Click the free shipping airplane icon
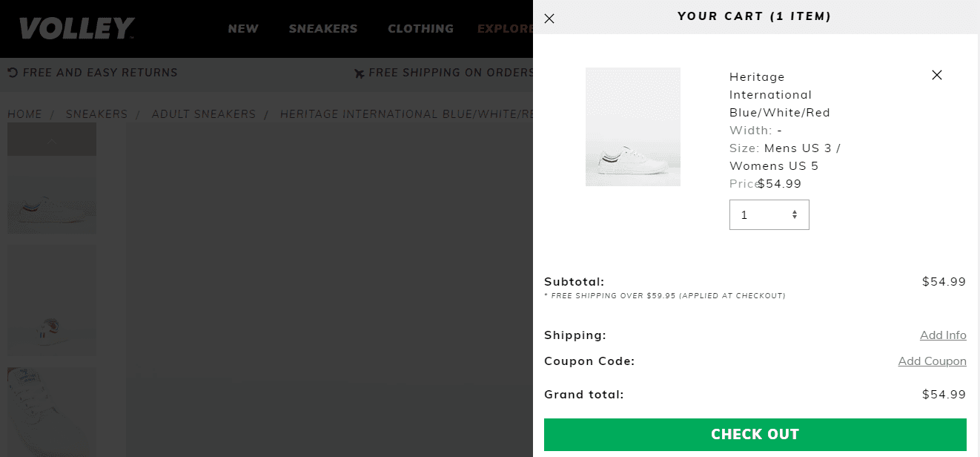The height and width of the screenshot is (457, 980). [x=360, y=73]
